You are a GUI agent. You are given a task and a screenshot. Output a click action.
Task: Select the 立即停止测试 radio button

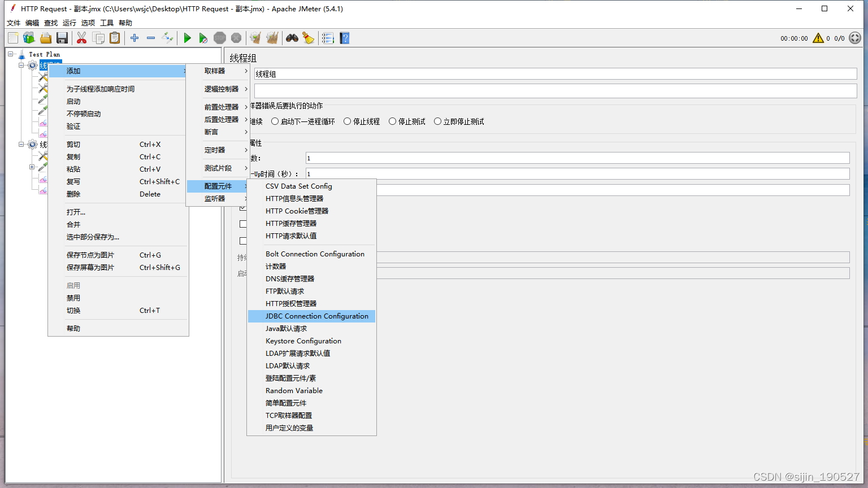click(x=438, y=121)
